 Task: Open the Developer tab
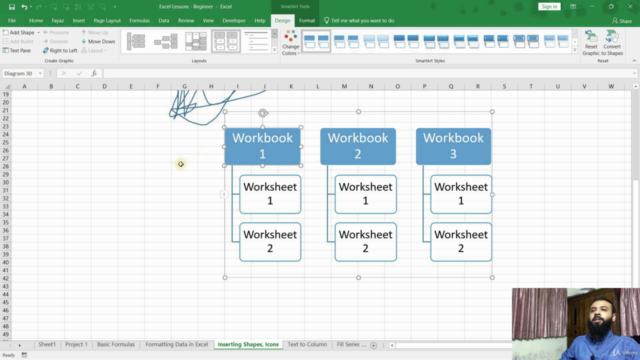point(234,20)
